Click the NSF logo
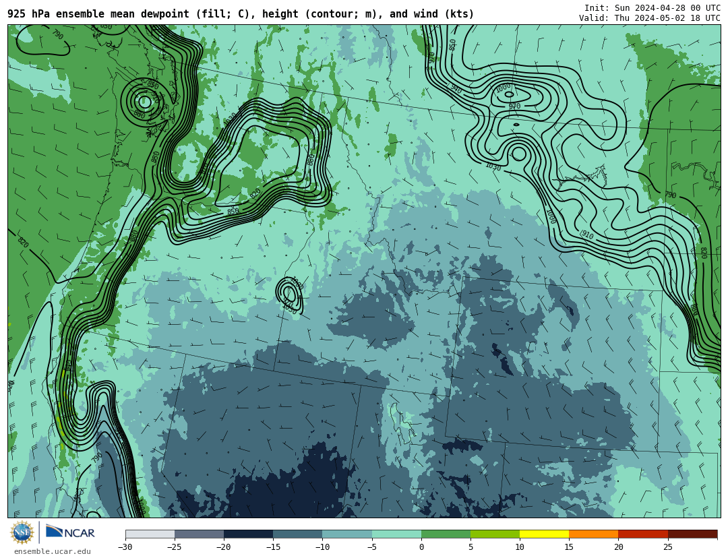The image size is (728, 560). coord(22,532)
